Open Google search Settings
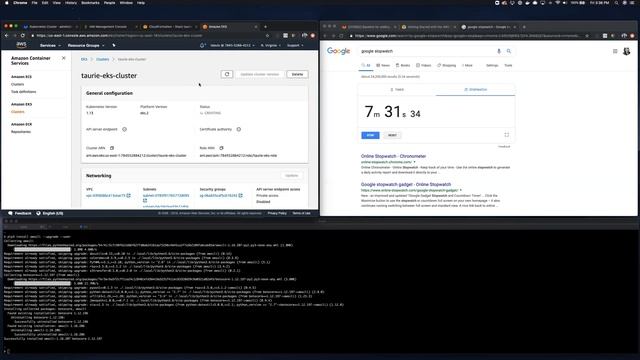640x360 pixels. pos(492,65)
